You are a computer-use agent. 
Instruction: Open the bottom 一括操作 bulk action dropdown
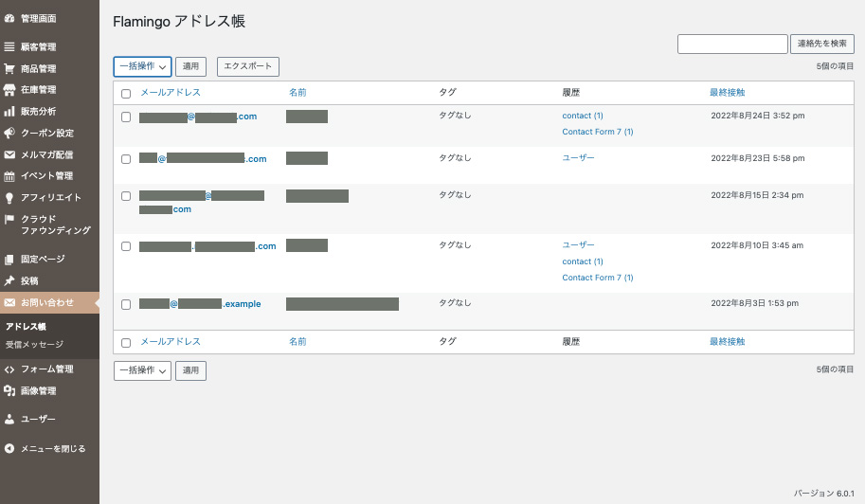point(142,370)
